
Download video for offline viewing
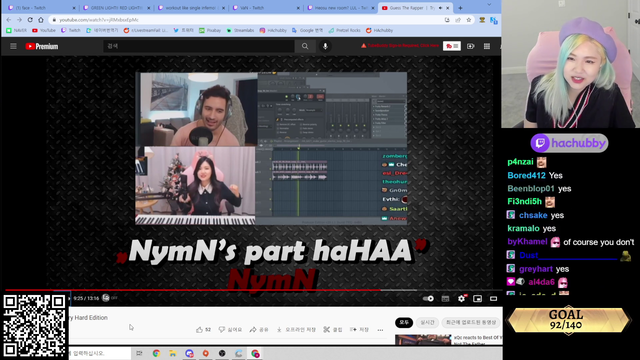296,329
